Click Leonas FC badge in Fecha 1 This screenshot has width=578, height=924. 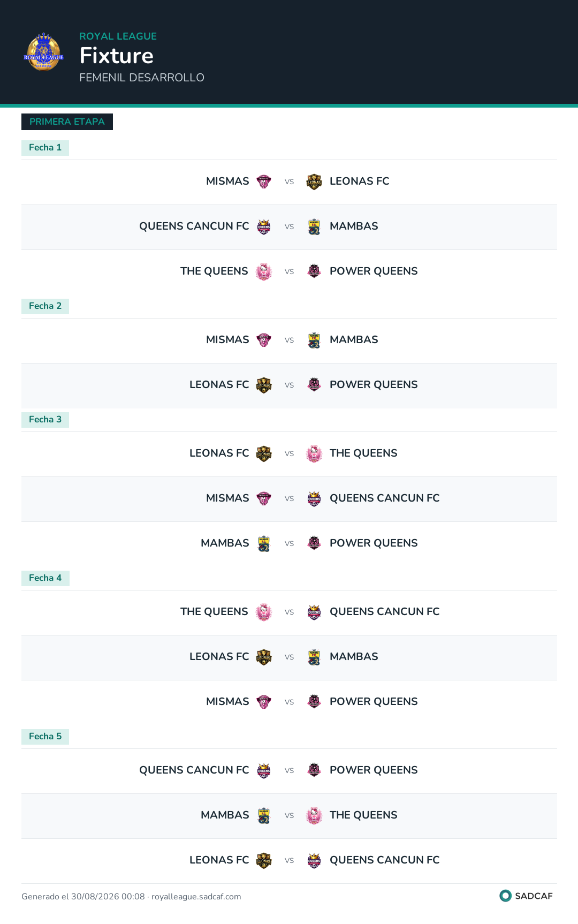[314, 181]
